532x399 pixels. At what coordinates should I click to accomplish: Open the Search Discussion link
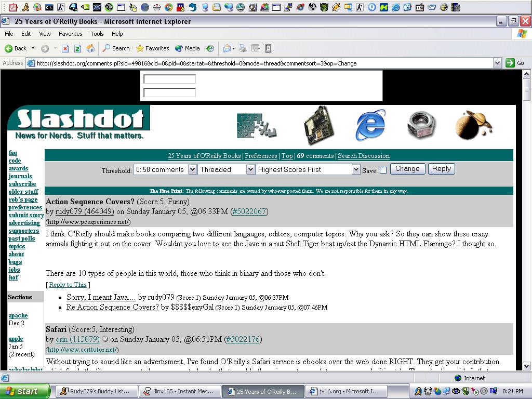[363, 156]
